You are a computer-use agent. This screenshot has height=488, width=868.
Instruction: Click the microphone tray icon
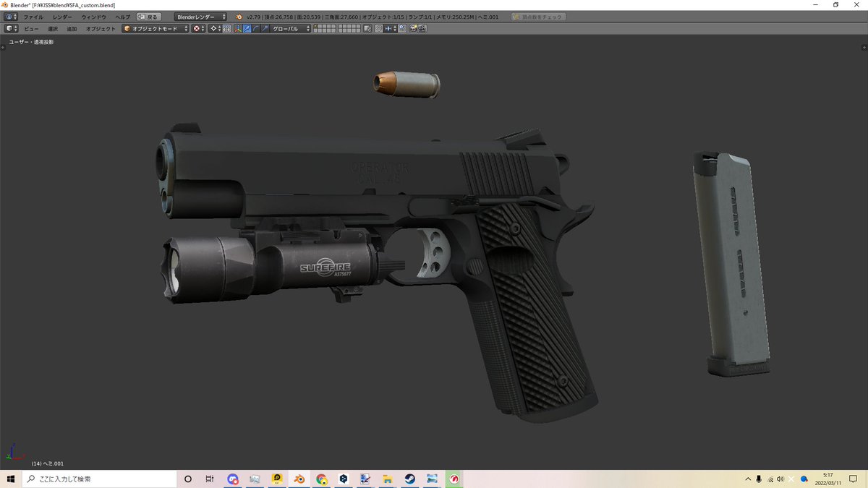point(759,479)
